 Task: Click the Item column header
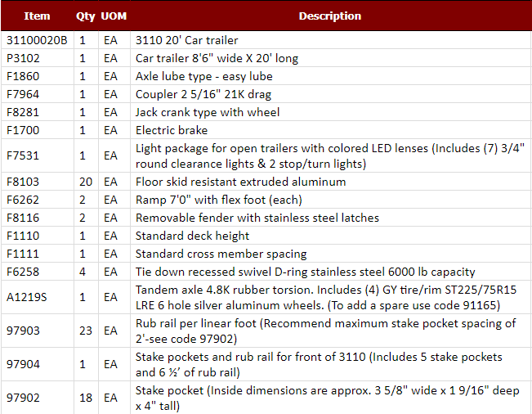click(37, 16)
